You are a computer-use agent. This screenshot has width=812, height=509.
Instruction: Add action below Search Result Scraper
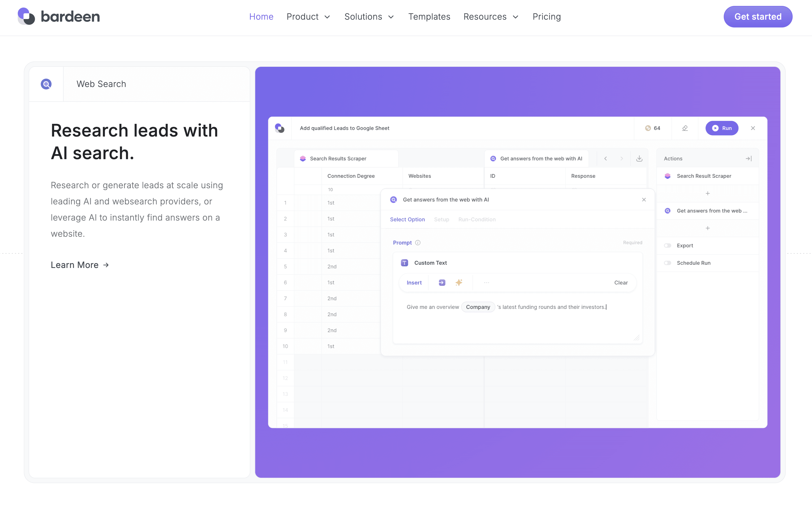pos(708,193)
